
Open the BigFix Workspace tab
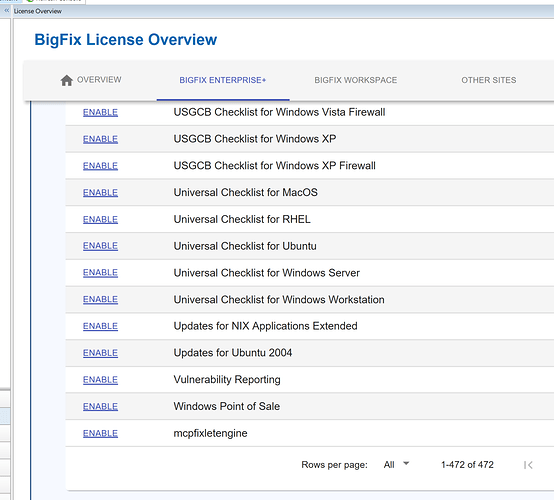tap(355, 80)
